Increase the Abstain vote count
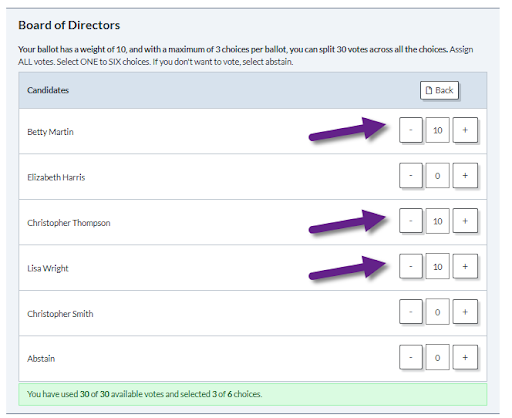Viewport: 512px width, 418px height. point(465,358)
